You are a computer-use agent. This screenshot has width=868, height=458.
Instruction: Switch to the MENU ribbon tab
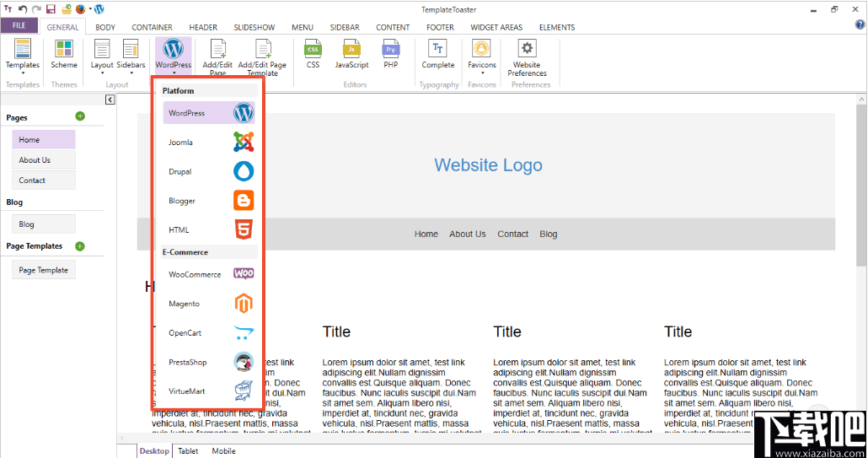pos(303,27)
